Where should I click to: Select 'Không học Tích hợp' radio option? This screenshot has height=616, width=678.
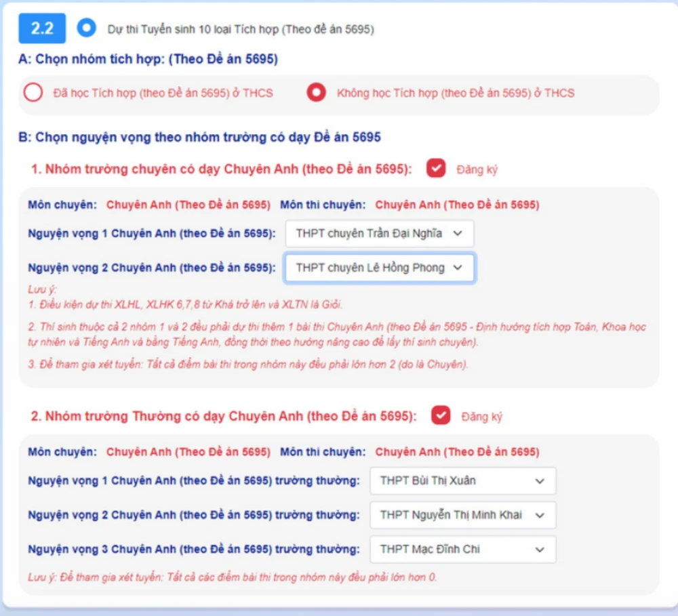(316, 93)
